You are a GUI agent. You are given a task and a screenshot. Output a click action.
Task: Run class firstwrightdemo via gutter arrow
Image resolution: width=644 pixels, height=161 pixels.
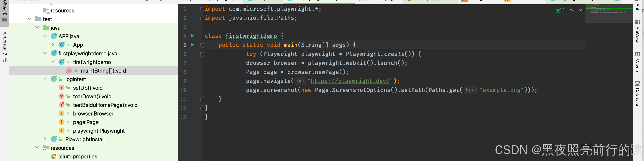pos(192,36)
